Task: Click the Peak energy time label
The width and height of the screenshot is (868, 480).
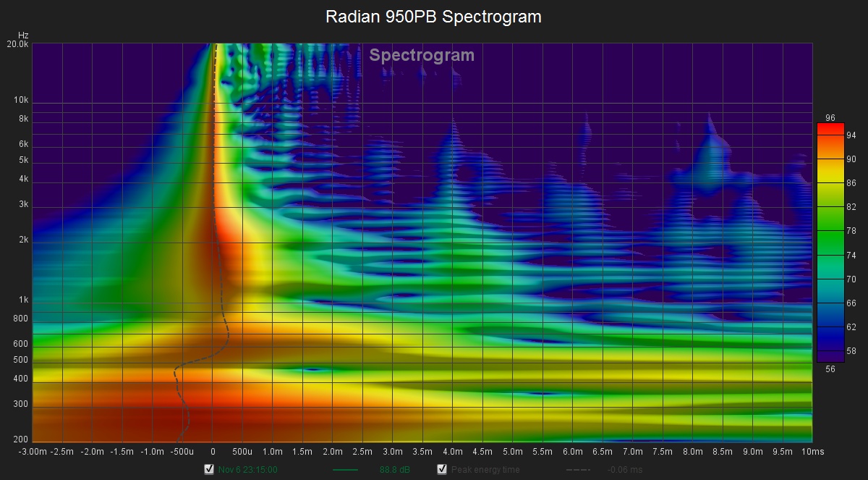Action: click(x=485, y=470)
